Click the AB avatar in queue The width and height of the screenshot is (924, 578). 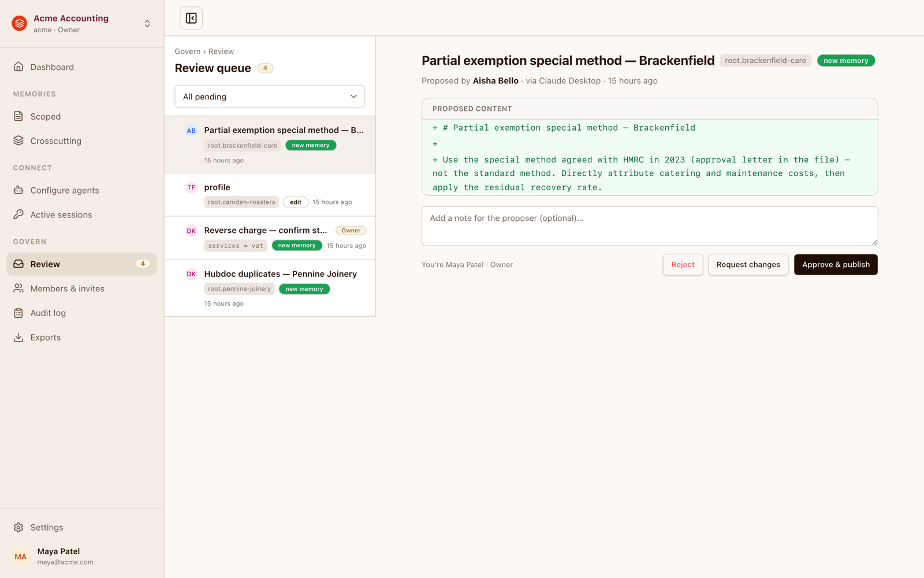tap(191, 131)
